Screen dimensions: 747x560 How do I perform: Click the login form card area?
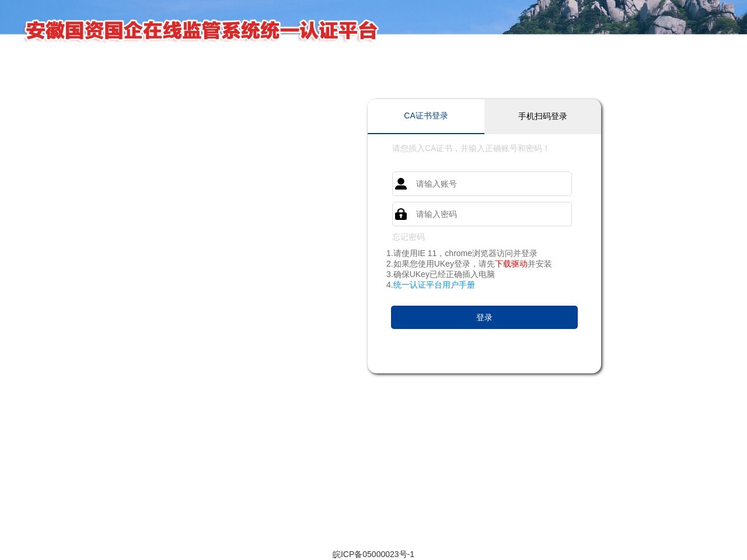click(x=484, y=350)
